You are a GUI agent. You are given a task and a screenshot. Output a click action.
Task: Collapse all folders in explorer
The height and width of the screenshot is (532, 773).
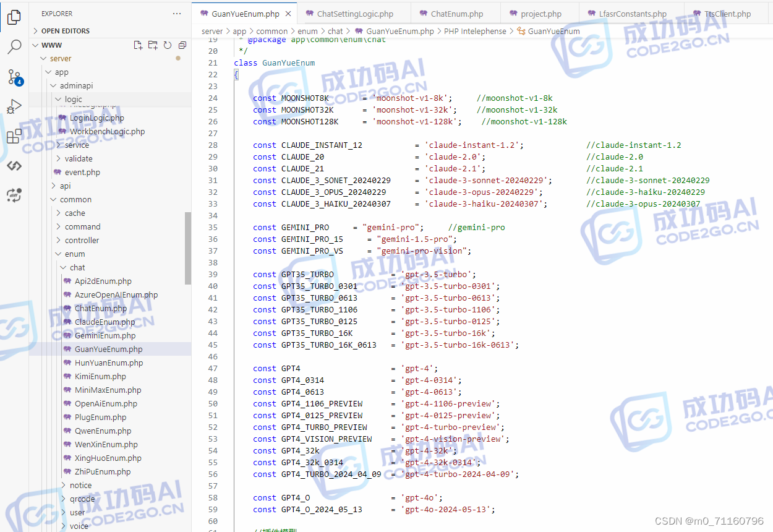(x=182, y=45)
